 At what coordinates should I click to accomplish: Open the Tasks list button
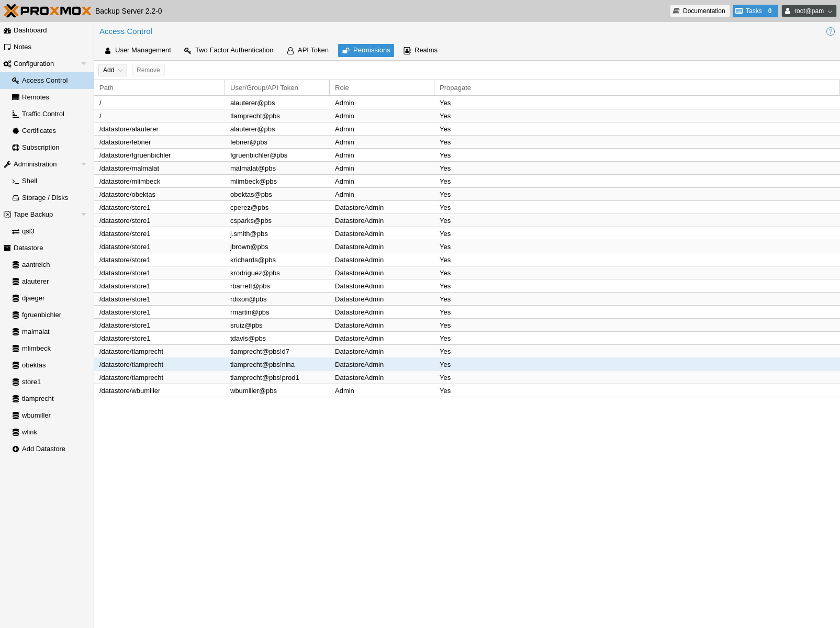[x=755, y=11]
